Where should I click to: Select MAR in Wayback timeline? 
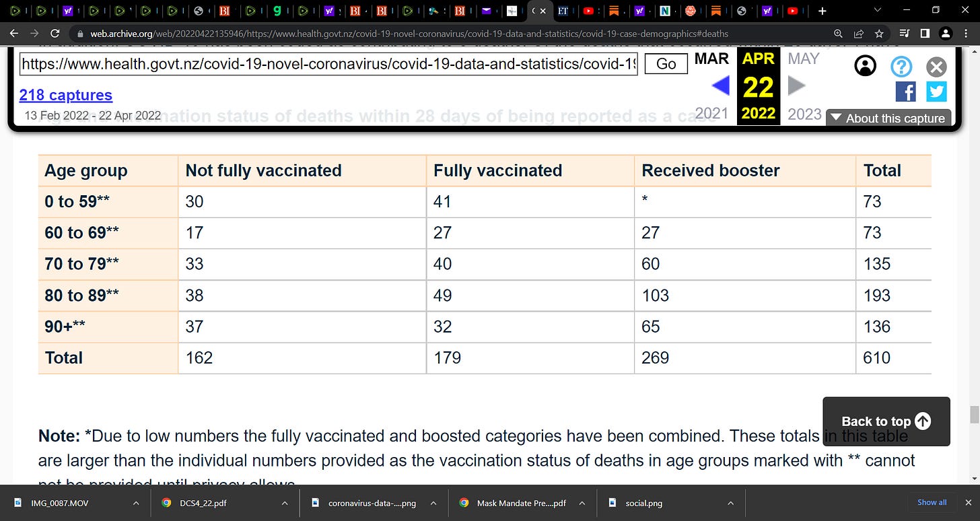click(712, 59)
